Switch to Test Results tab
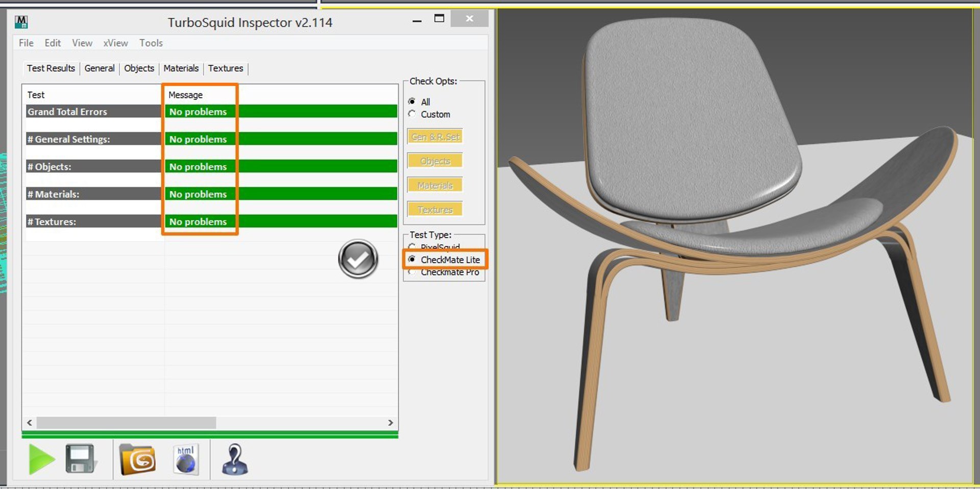 tap(51, 68)
